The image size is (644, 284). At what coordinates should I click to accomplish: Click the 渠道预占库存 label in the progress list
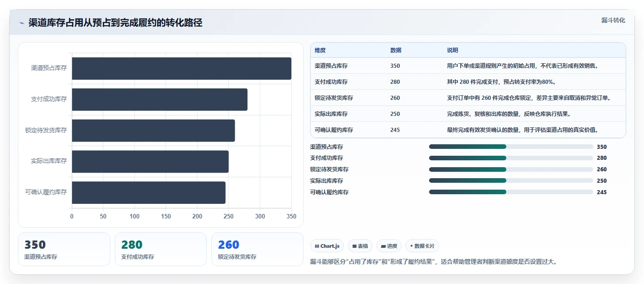327,147
